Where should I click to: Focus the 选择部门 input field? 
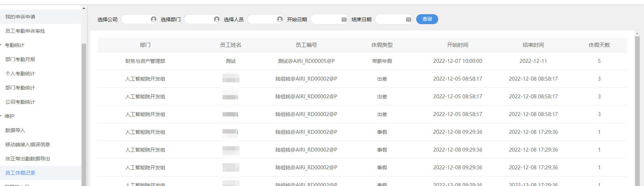tap(203, 19)
